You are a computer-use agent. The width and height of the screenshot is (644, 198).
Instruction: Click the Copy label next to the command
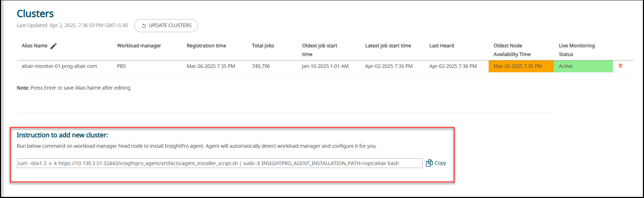[440, 163]
